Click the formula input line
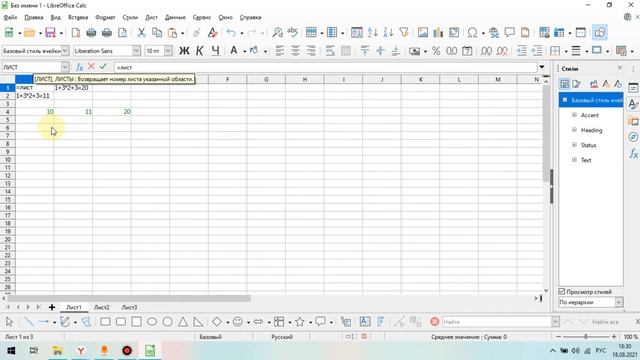 (325, 67)
